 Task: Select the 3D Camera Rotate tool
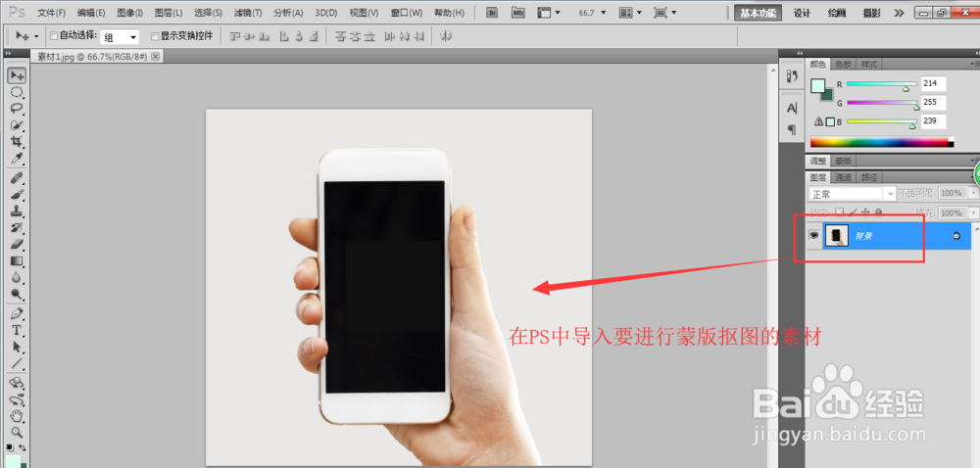(x=17, y=399)
